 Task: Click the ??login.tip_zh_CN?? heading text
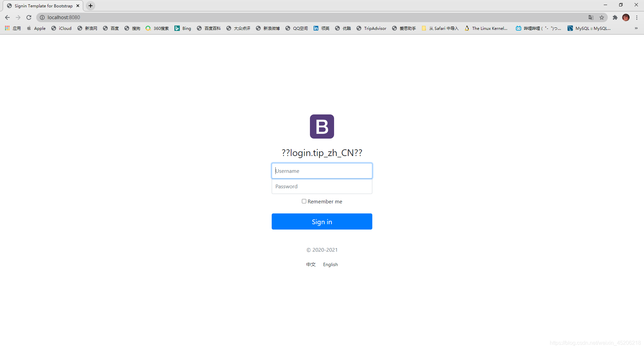click(322, 153)
